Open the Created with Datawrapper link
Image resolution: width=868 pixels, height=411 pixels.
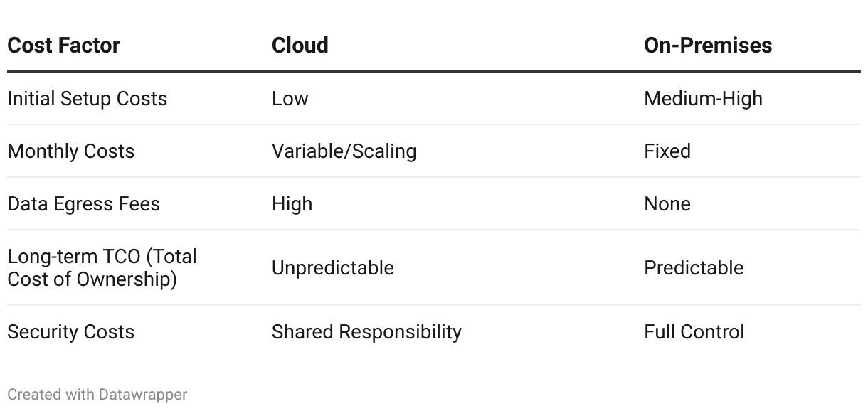97,394
